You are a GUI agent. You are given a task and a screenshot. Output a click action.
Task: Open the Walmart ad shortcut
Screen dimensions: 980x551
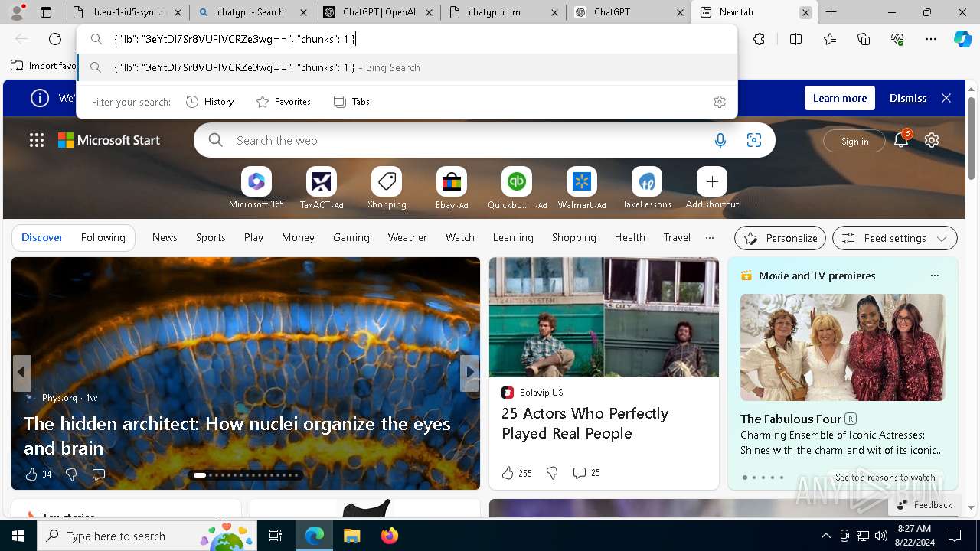click(582, 188)
